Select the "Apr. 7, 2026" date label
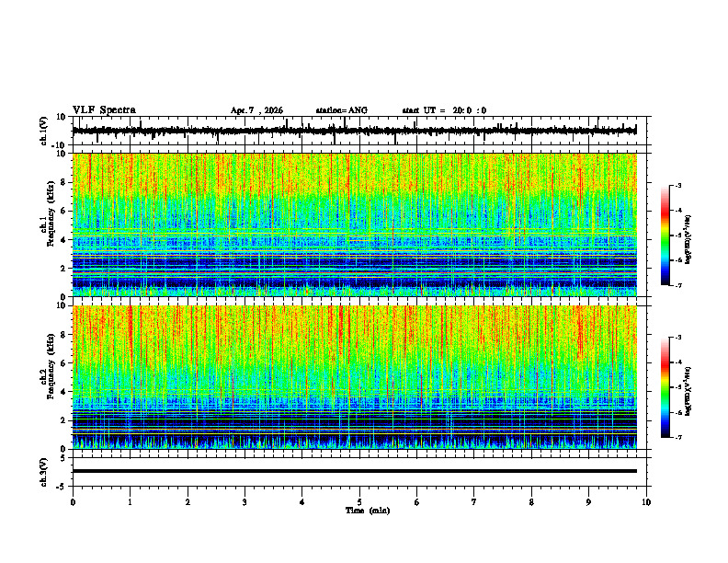Image resolution: width=728 pixels, height=563 pixels. [256, 110]
